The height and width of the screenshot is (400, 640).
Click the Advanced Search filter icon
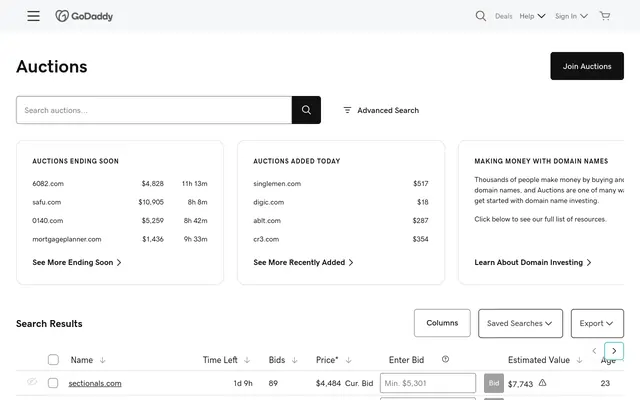click(x=347, y=110)
